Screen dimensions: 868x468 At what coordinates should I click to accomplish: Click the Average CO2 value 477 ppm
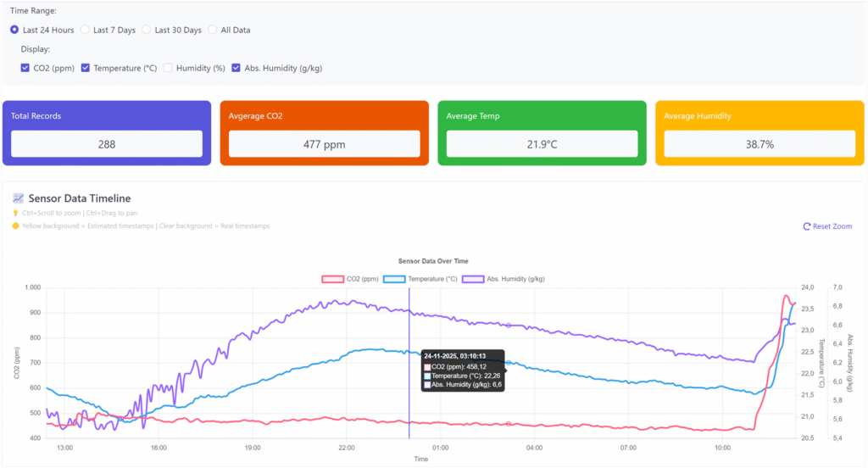pyautogui.click(x=324, y=144)
